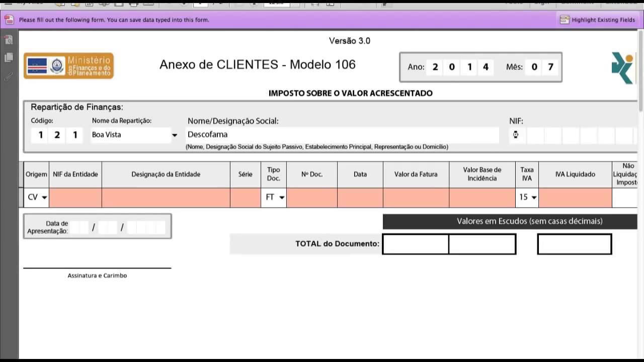Click the IVA Liquidado input cell
Screen dimensions: 644x362
(575, 198)
